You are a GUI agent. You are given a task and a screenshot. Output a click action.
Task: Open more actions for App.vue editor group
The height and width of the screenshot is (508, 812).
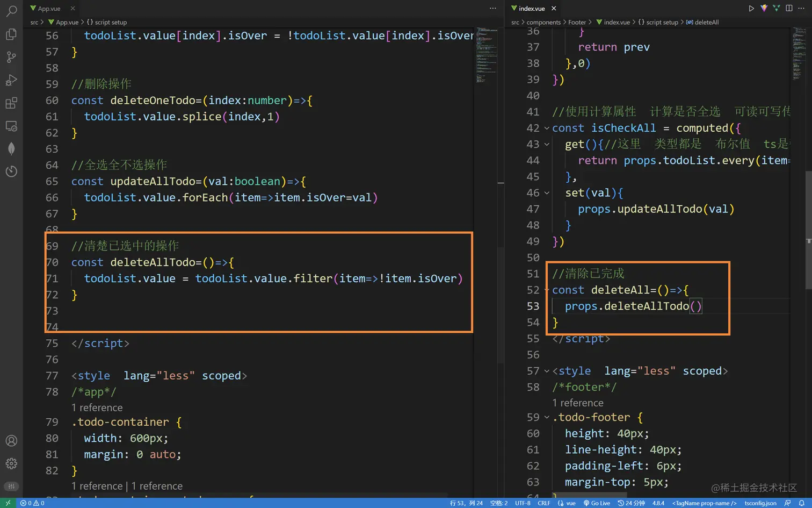coord(493,8)
